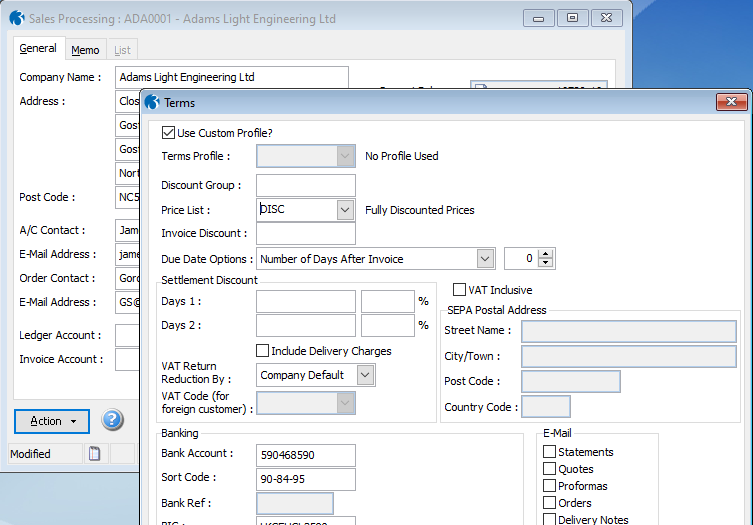
Task: Click the Discount Group input field
Action: [305, 185]
